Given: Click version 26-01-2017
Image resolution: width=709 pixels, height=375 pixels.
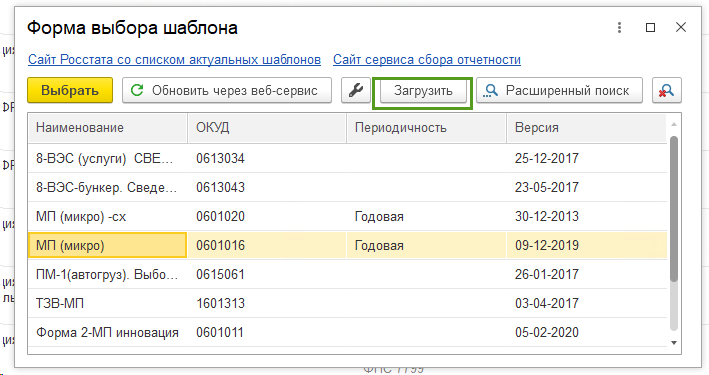Looking at the screenshot, I should pos(547,274).
